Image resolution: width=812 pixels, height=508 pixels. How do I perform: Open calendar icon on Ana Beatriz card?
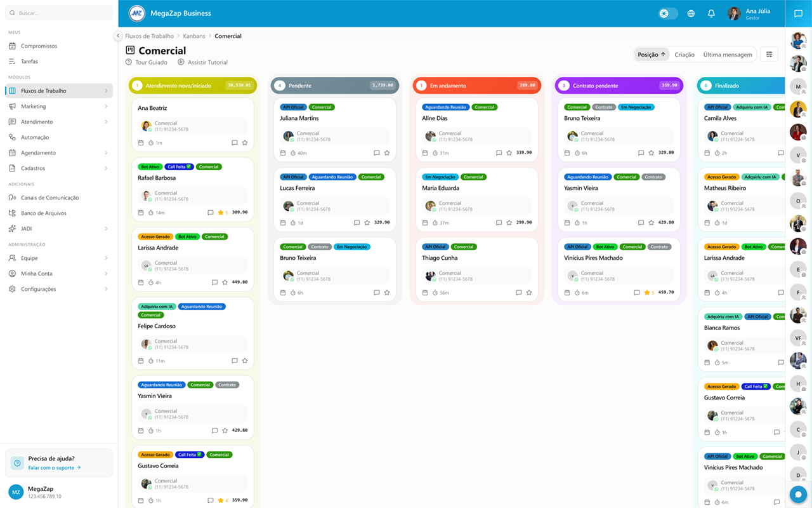point(141,143)
